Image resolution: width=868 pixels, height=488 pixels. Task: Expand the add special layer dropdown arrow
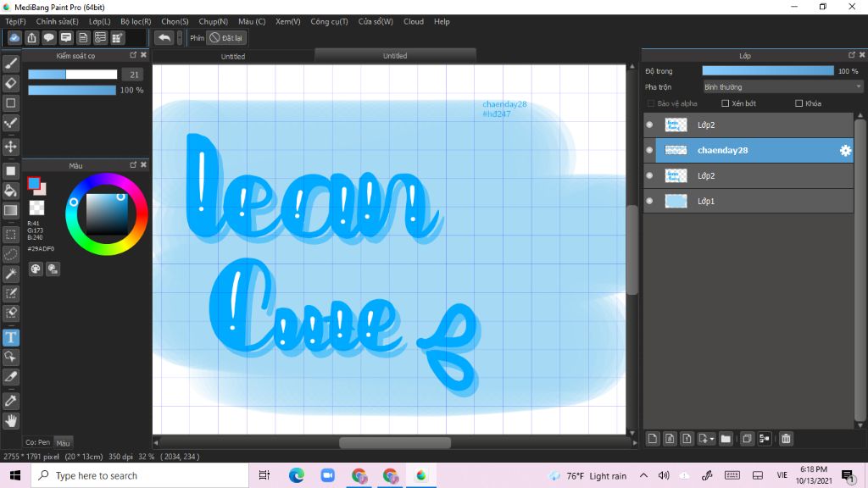tap(712, 439)
